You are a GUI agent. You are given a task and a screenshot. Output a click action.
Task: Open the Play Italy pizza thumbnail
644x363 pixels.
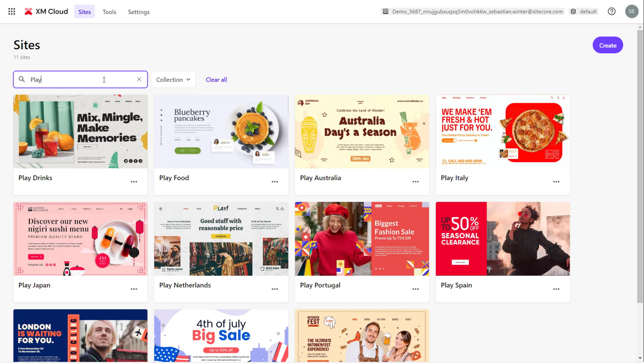[x=503, y=131]
